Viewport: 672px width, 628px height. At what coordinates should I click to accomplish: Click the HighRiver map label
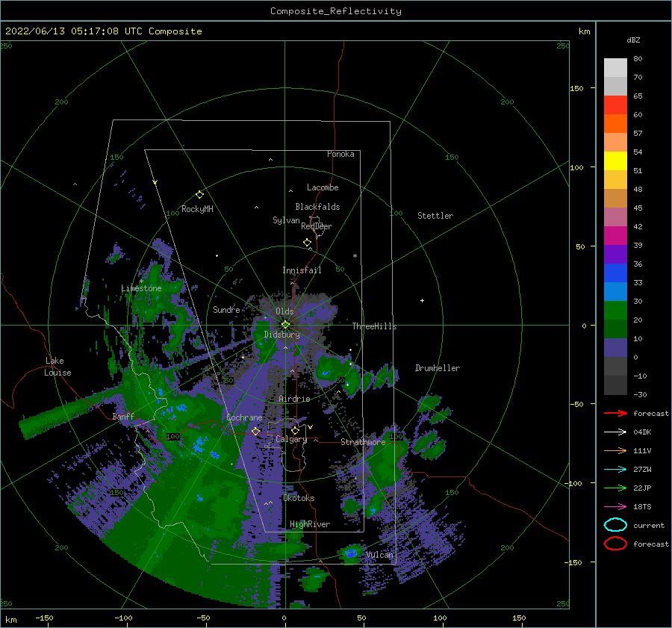tap(310, 524)
